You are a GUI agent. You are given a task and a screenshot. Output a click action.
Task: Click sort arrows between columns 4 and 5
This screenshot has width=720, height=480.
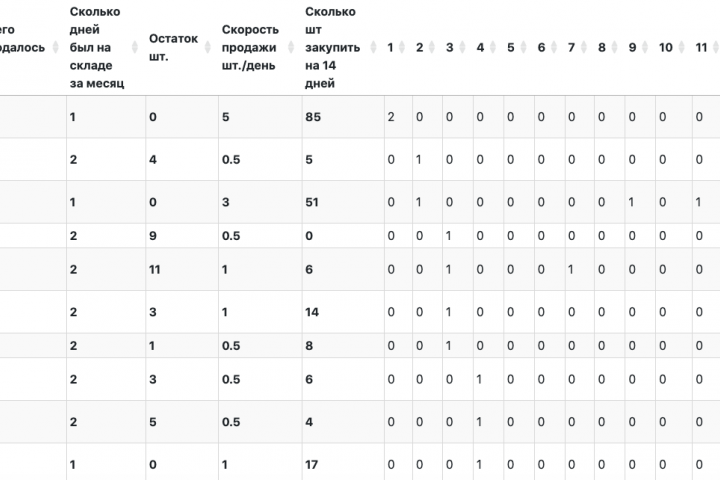[495, 47]
